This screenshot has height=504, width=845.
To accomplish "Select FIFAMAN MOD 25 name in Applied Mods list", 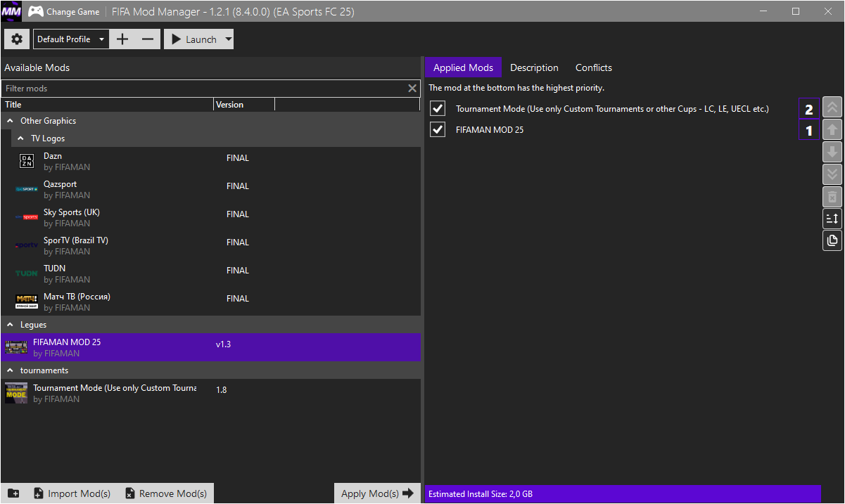I will pos(490,130).
